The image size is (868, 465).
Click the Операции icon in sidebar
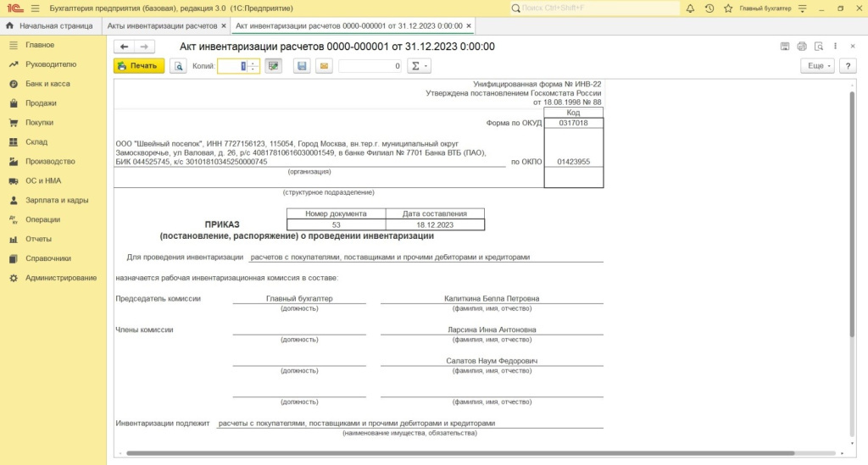pos(14,219)
